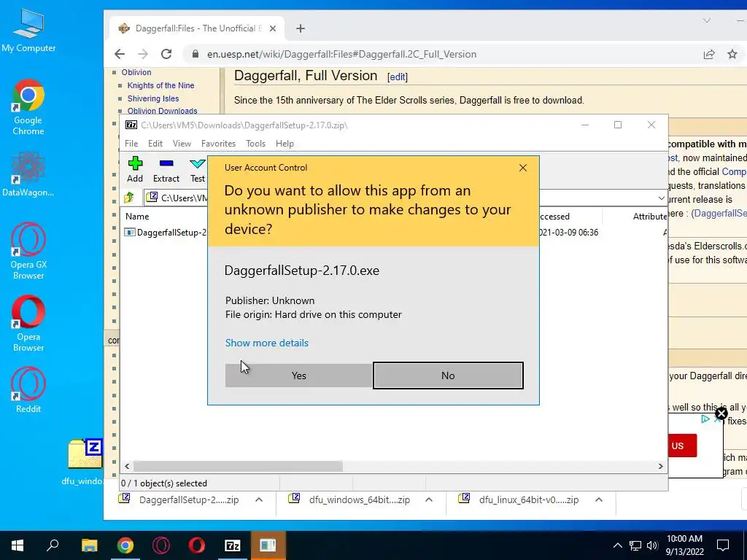Open the 7-Zip Edit menu

[x=155, y=144]
